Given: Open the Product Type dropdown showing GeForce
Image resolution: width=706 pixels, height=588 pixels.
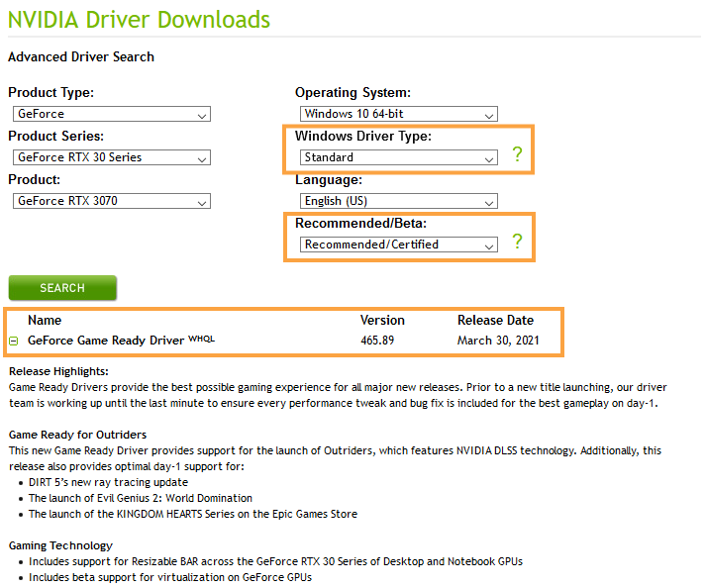Looking at the screenshot, I should [112, 114].
